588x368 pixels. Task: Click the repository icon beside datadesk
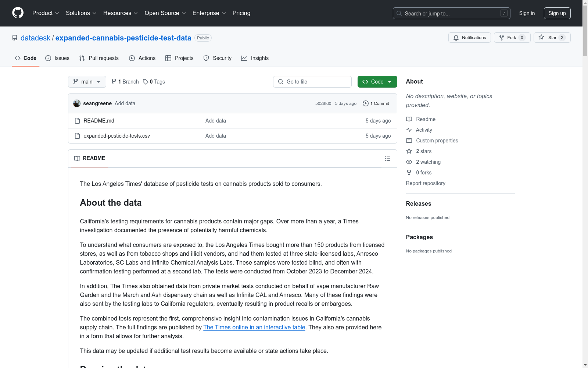[15, 38]
